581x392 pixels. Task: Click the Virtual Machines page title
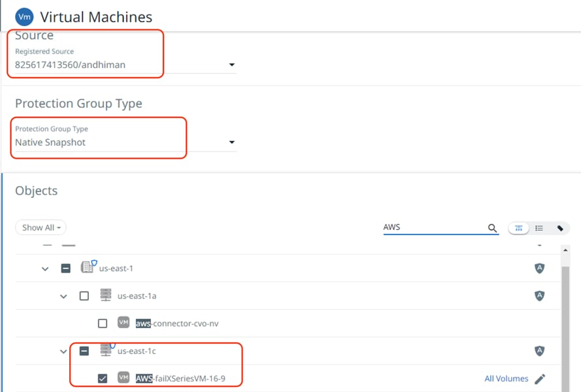coord(96,17)
